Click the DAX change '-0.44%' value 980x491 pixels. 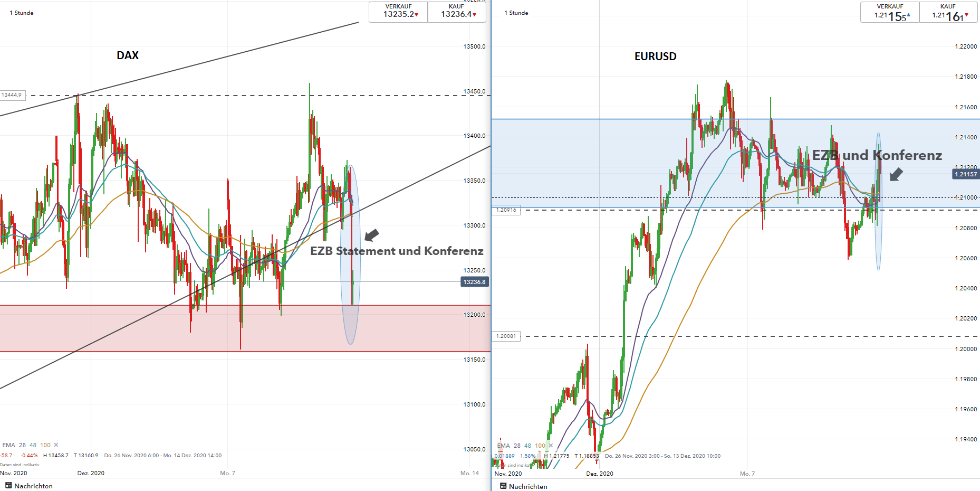(29, 455)
